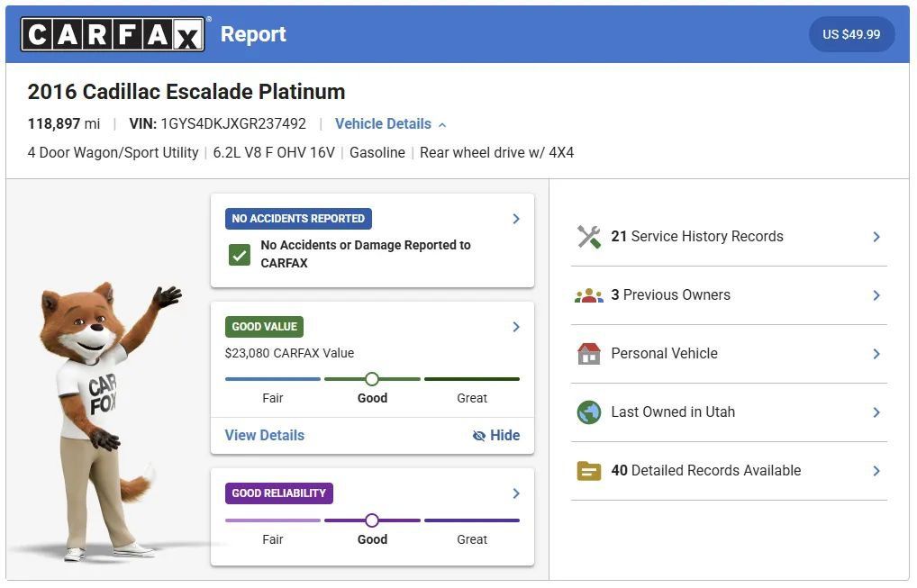
Task: Click the people Previous Owners icon
Action: pyautogui.click(x=589, y=295)
